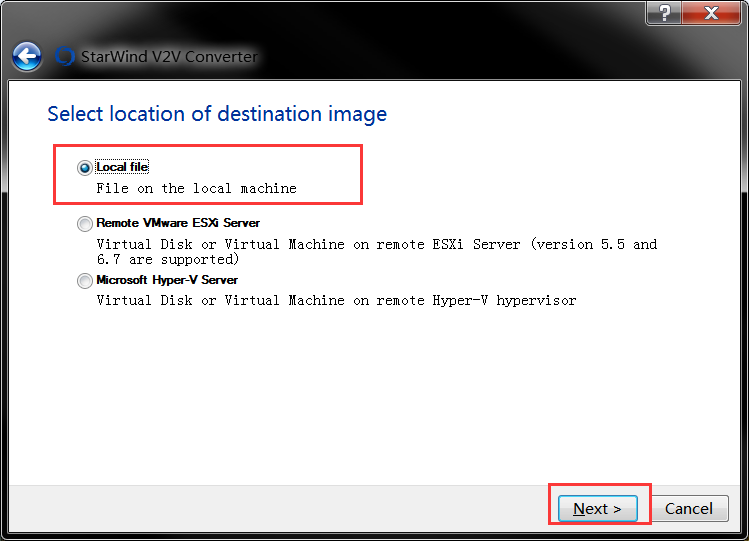Select the Local file radio button
The image size is (749, 541).
click(85, 168)
